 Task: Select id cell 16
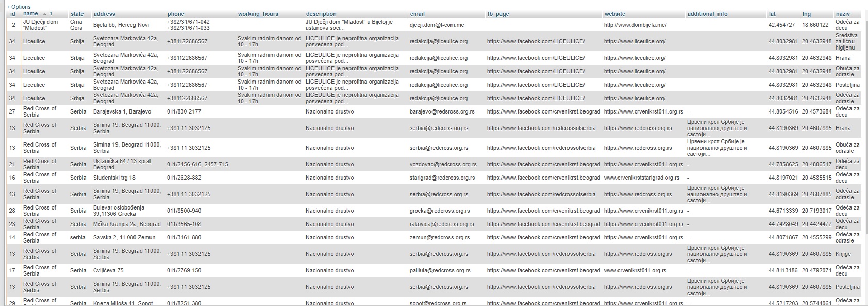[12, 178]
